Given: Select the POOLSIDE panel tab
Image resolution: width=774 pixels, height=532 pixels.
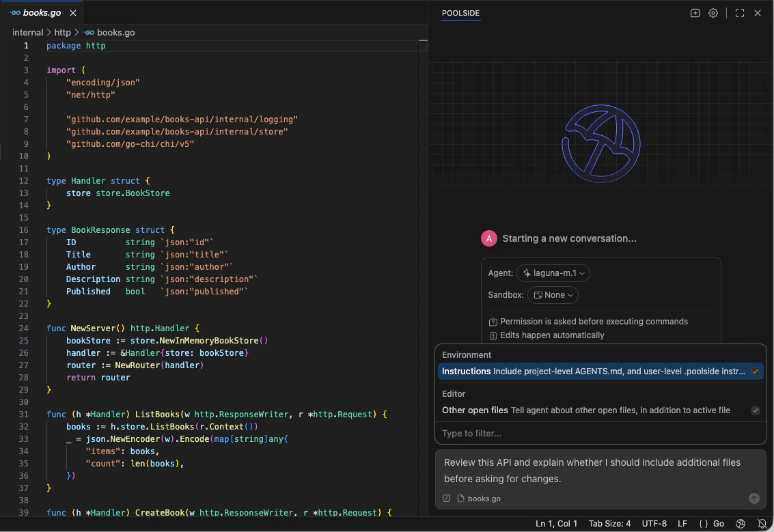Looking at the screenshot, I should point(460,14).
